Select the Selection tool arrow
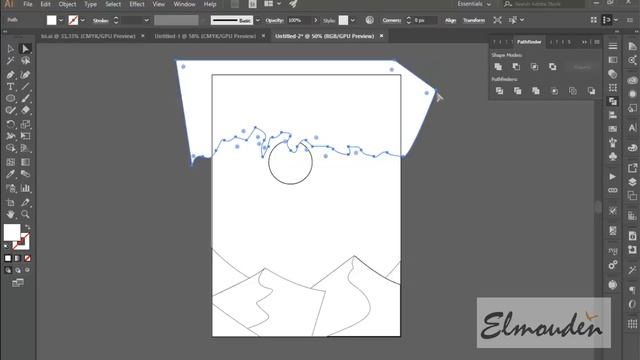The width and height of the screenshot is (640, 360). [x=11, y=49]
